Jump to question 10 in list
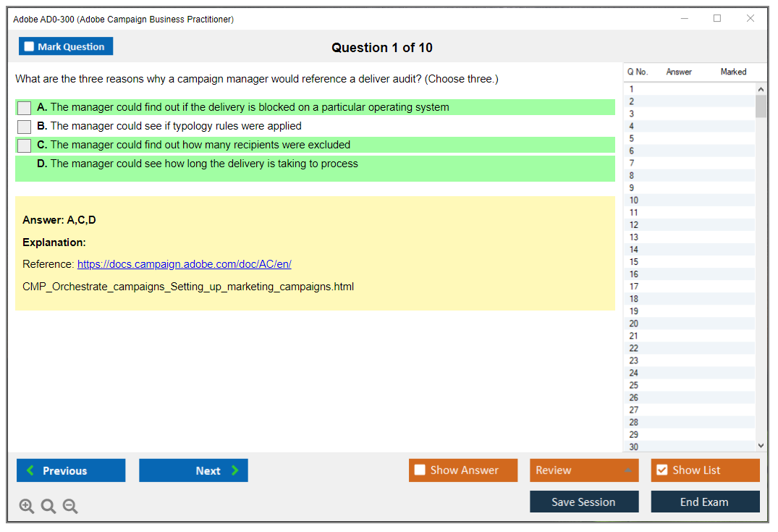 click(x=634, y=200)
